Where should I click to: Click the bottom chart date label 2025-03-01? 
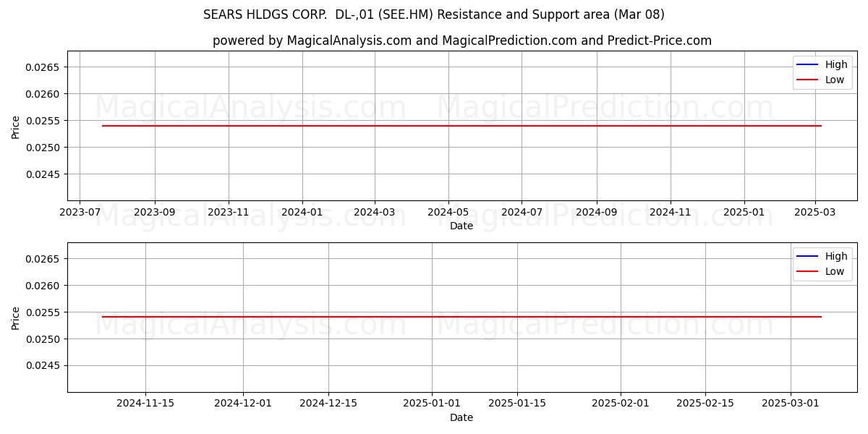point(791,404)
